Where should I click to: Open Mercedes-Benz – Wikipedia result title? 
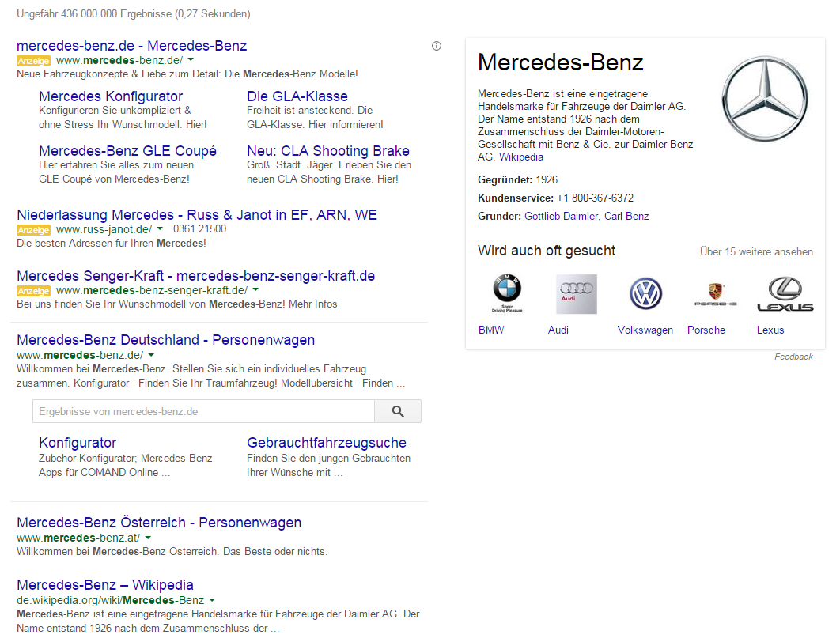pos(105,585)
